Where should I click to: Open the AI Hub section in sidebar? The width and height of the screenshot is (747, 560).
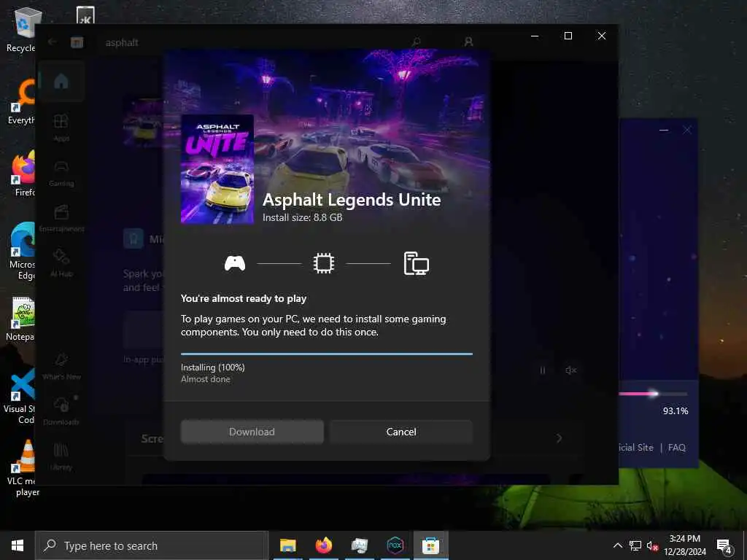pyautogui.click(x=61, y=262)
